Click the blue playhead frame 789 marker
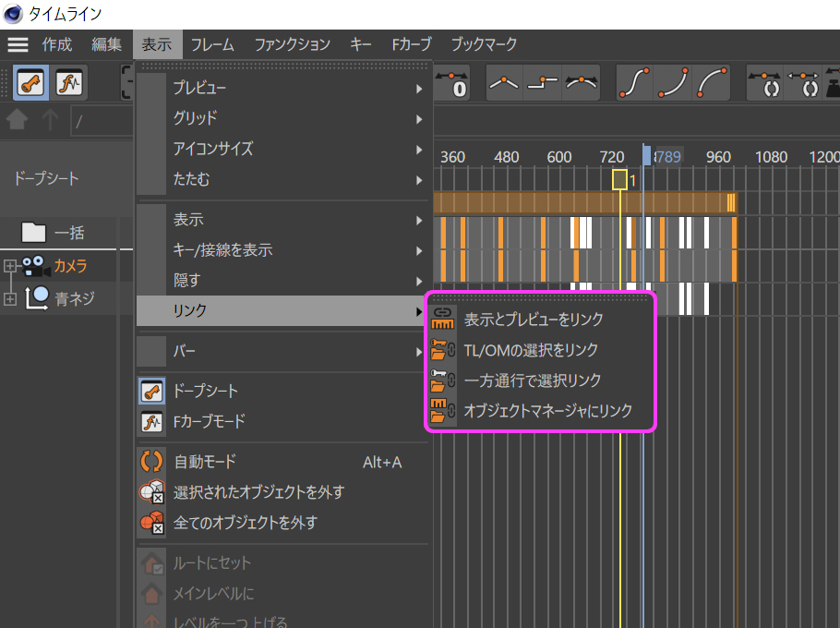 [x=647, y=156]
